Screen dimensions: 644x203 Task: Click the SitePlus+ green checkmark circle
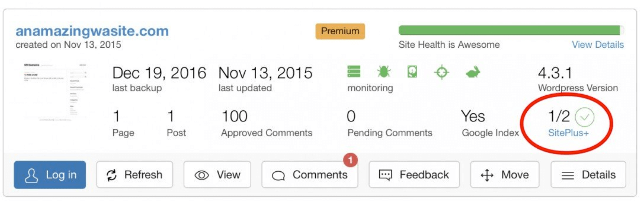[x=585, y=117]
